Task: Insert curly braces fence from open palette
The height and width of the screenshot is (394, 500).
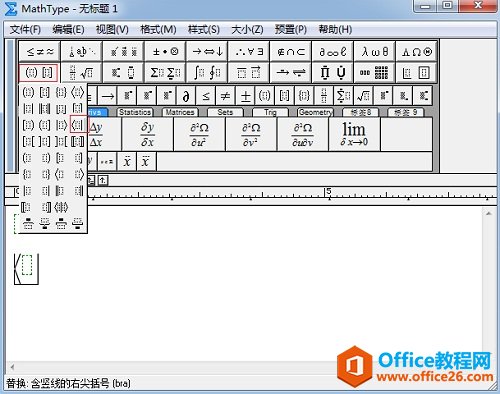Action: (x=61, y=92)
